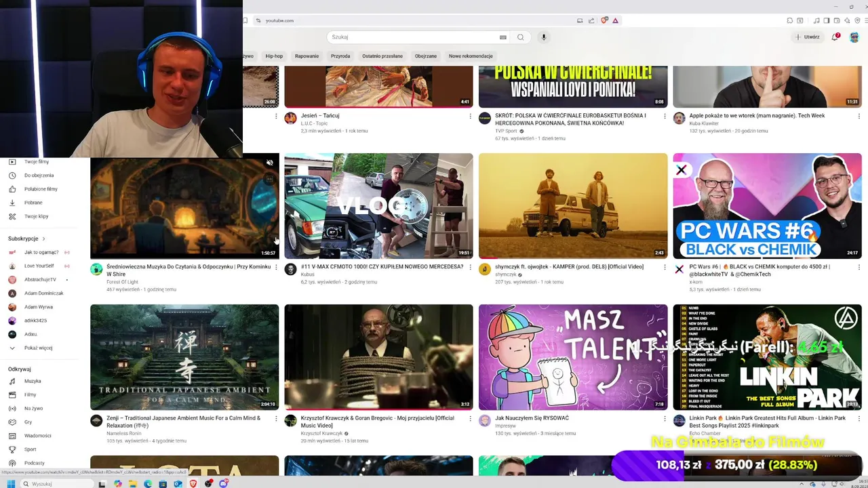The image size is (868, 488).
Task: Open the browser hamburger menu
Action: pyautogui.click(x=865, y=20)
